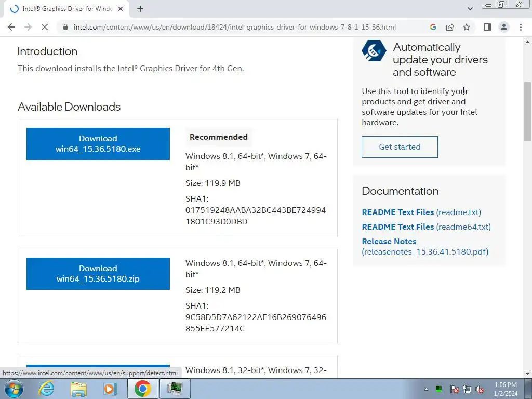
Task: Click SHA1 hash starting 9C58D5D7A62122
Action: (256, 323)
